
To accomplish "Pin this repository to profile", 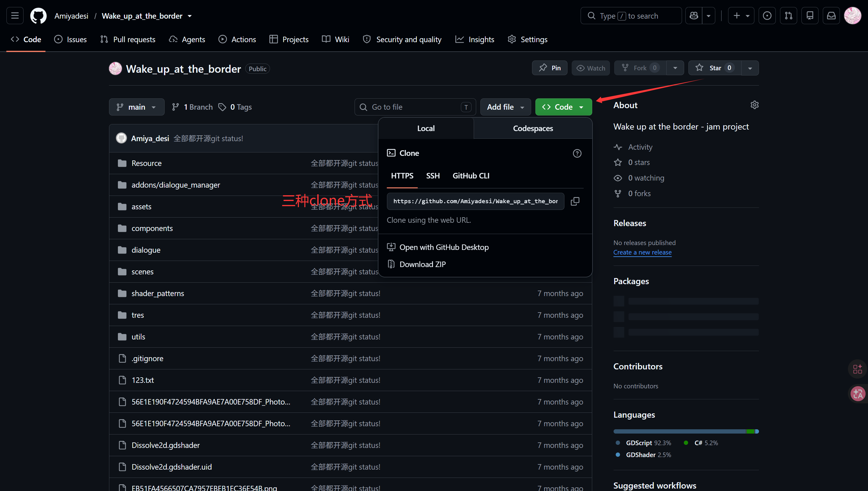I will [549, 68].
